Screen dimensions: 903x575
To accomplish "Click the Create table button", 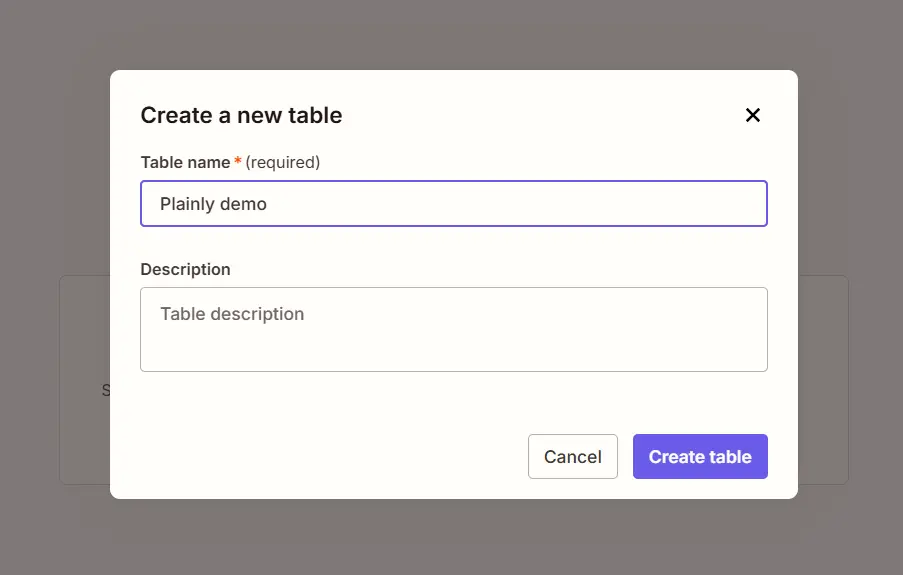I will click(x=700, y=456).
